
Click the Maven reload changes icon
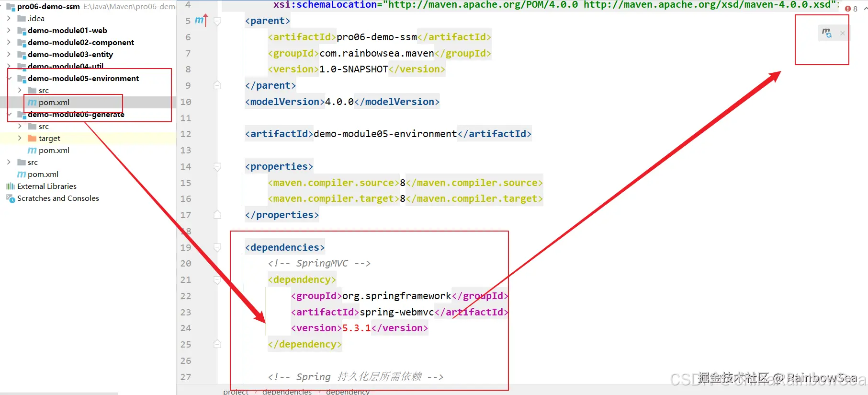826,33
